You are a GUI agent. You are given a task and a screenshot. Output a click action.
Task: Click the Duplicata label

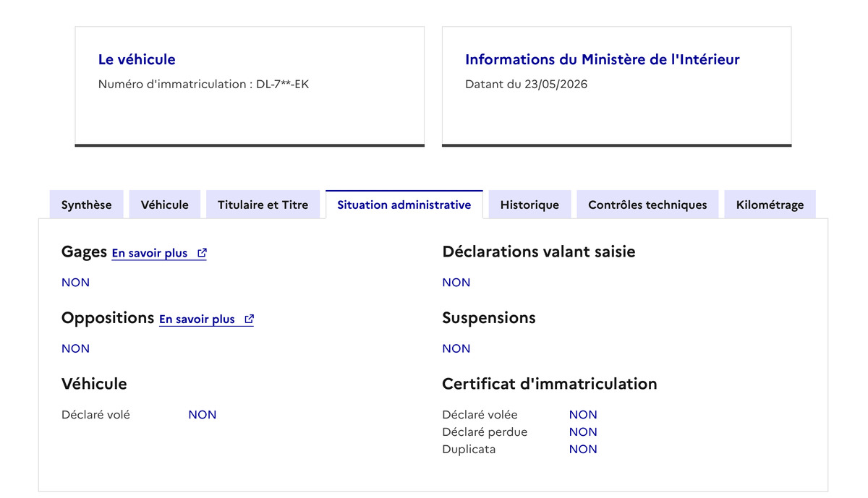pos(469,450)
